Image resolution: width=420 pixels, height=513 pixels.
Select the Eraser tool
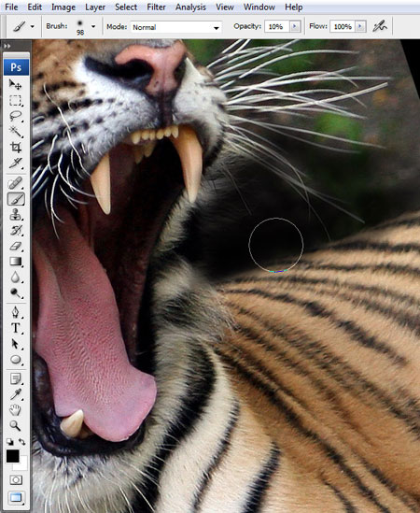pyautogui.click(x=15, y=246)
